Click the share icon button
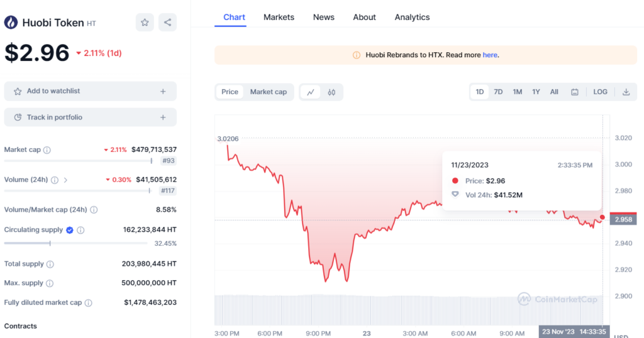This screenshot has width=644, height=338. [x=167, y=23]
